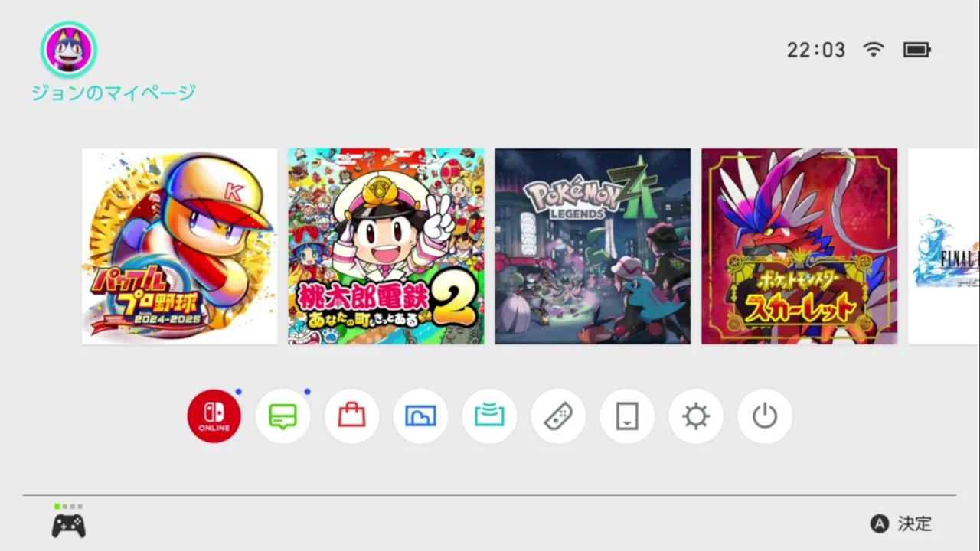The image size is (980, 551).
Task: Click the battery level indicator
Action: coord(917,50)
